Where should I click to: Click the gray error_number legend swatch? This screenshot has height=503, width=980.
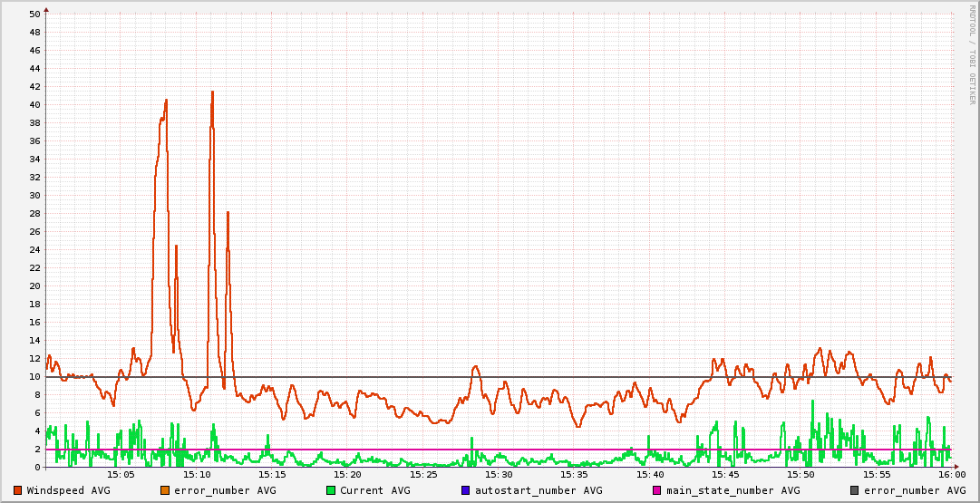[x=855, y=490]
